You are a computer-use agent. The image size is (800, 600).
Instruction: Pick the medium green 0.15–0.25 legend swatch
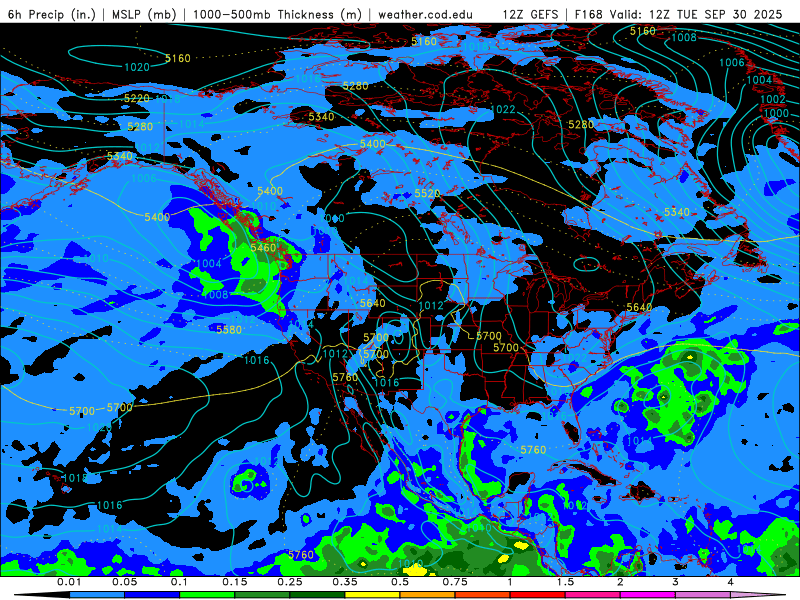[x=262, y=595]
